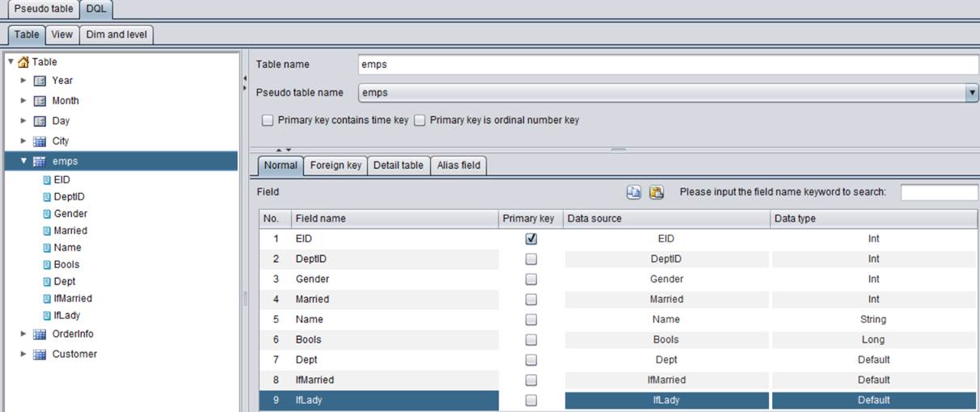Expand the Month tree node

pos(24,101)
